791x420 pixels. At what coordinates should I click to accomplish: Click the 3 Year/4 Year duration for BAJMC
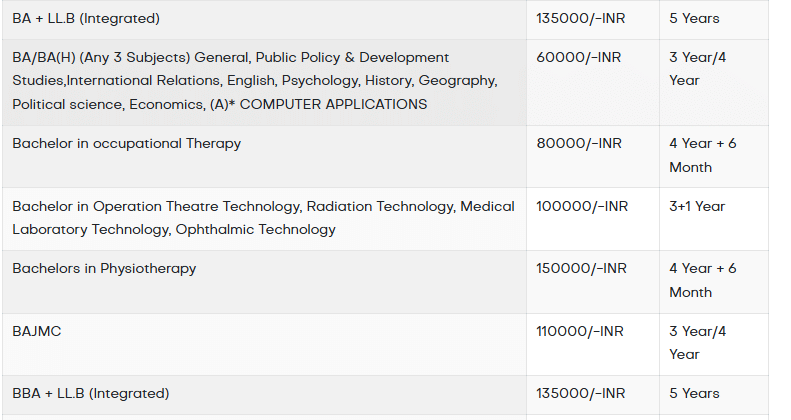(x=698, y=343)
